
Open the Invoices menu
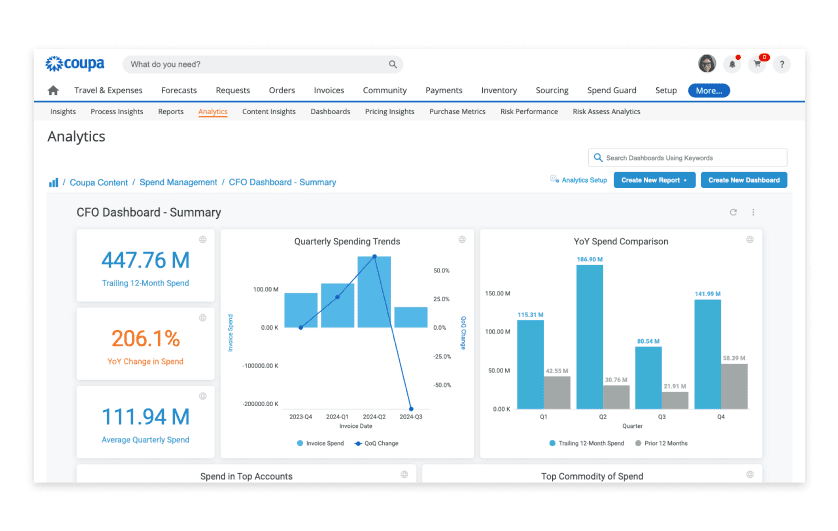pos(329,90)
